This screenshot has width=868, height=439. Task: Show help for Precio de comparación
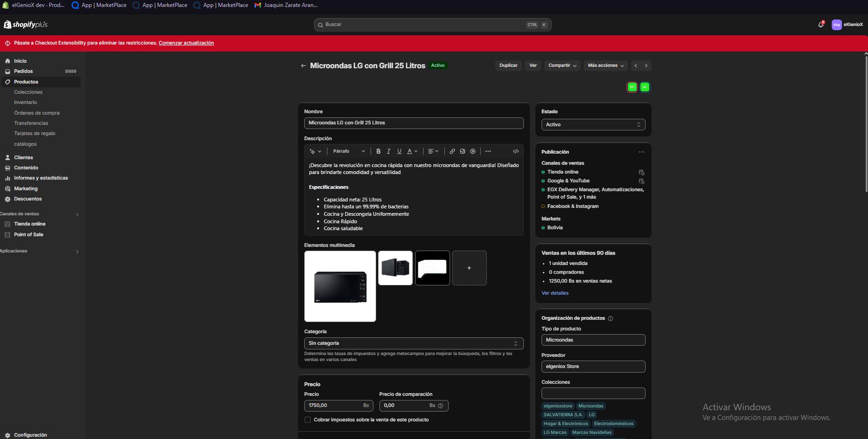(x=441, y=406)
